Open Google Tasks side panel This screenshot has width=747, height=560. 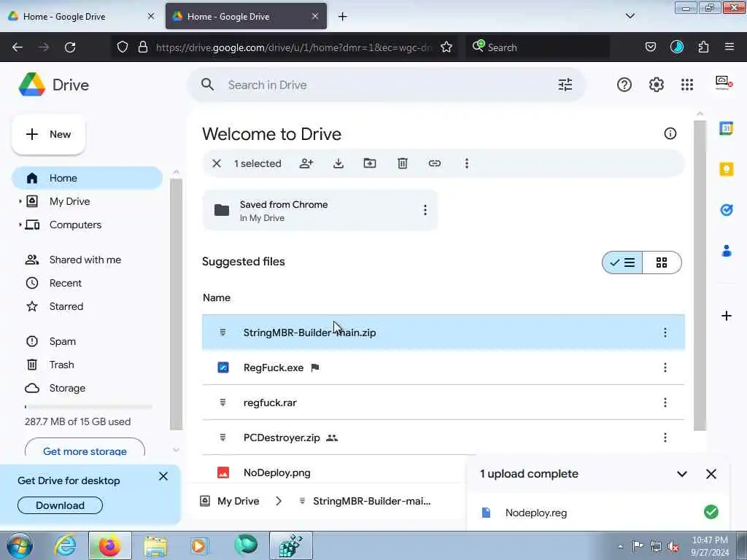(726, 209)
